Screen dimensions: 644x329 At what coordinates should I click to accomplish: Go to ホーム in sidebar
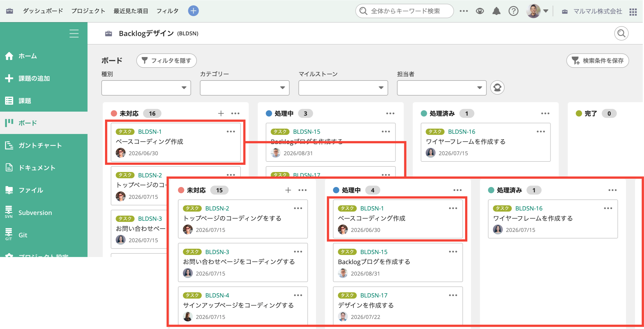(44, 56)
